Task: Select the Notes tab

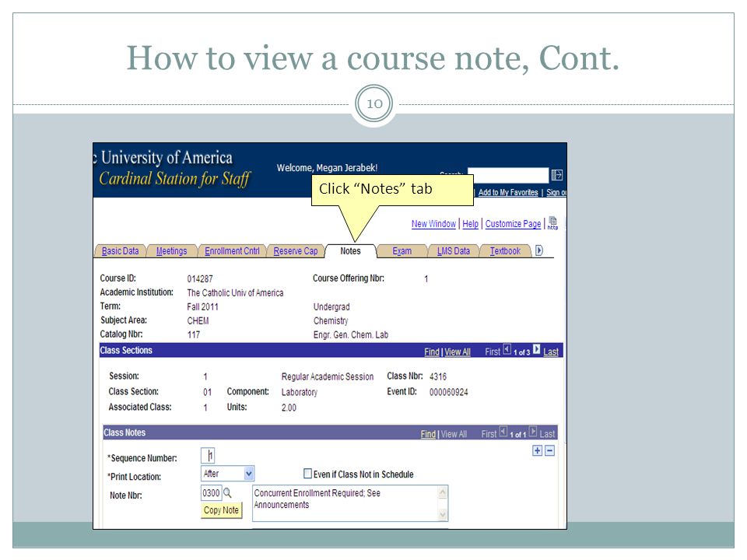Action: point(351,251)
